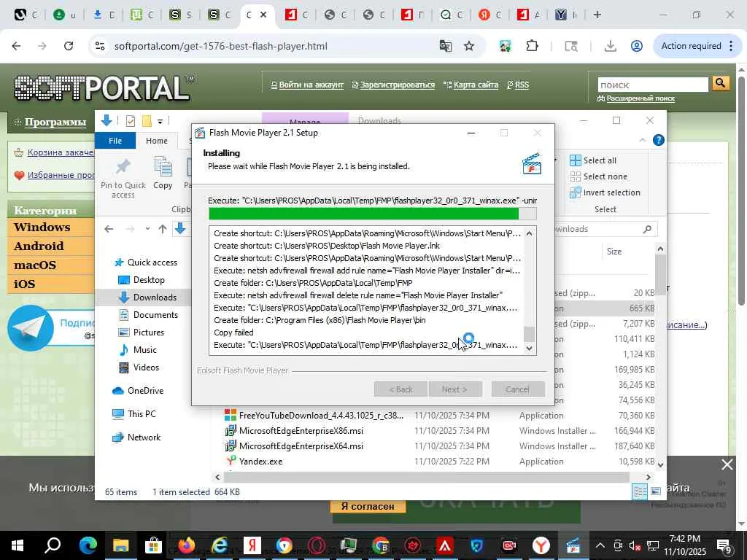Click the Explorer up-arrow navigation icon

[x=163, y=229]
